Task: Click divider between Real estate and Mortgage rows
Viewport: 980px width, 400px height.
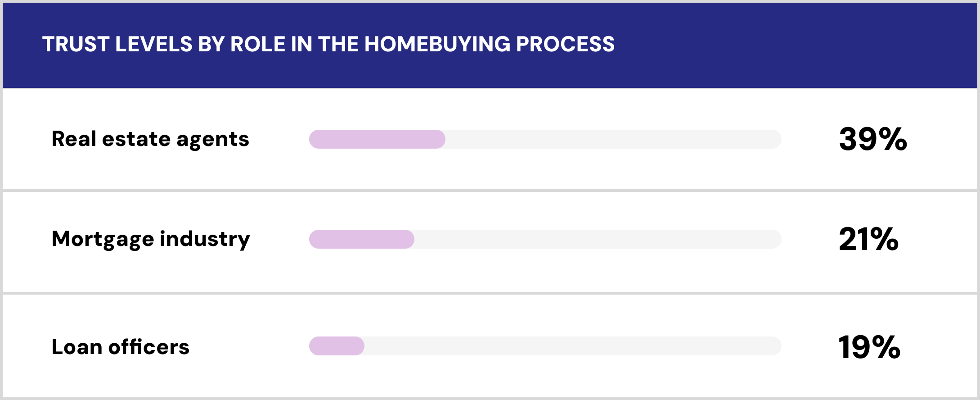Action: 490,191
